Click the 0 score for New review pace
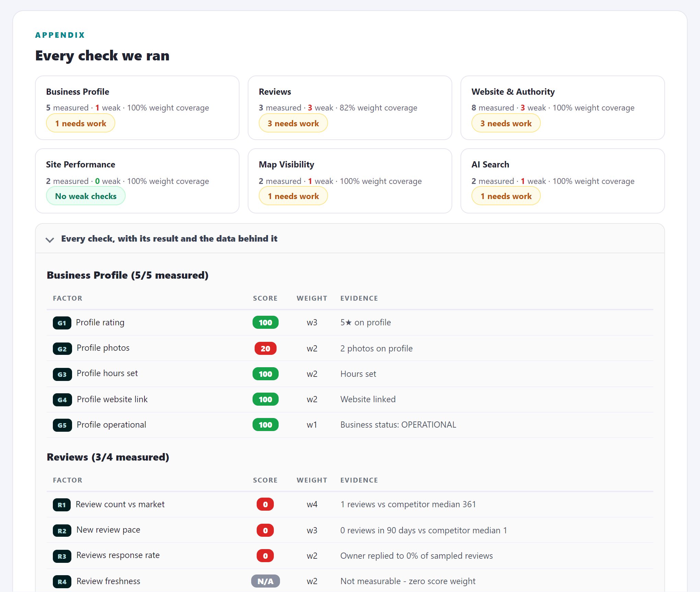This screenshot has height=592, width=700. tap(265, 531)
